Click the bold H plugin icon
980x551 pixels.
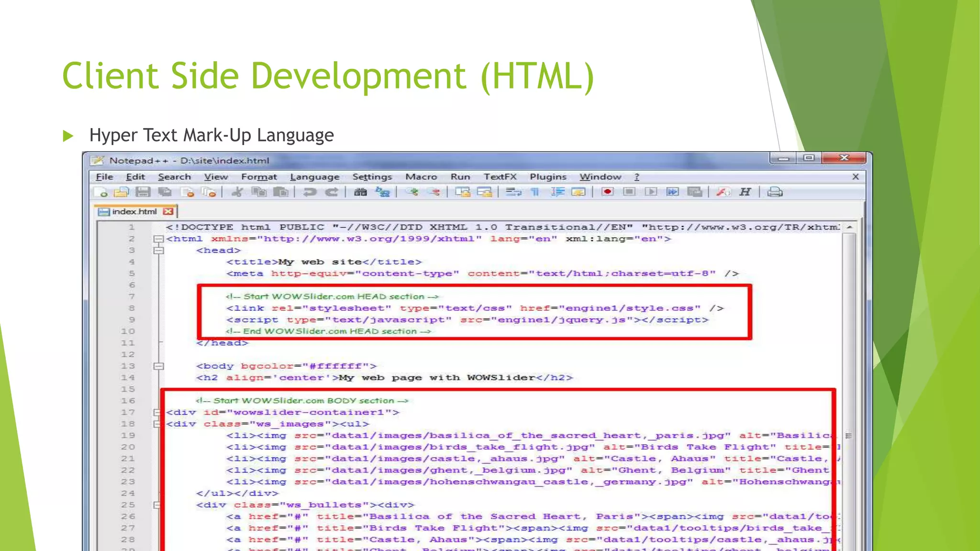(745, 192)
